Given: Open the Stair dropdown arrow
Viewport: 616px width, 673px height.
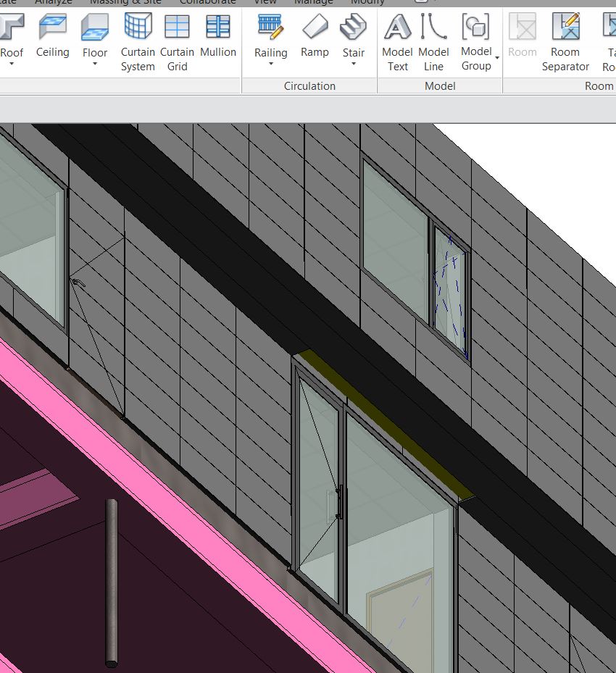Looking at the screenshot, I should tap(353, 64).
